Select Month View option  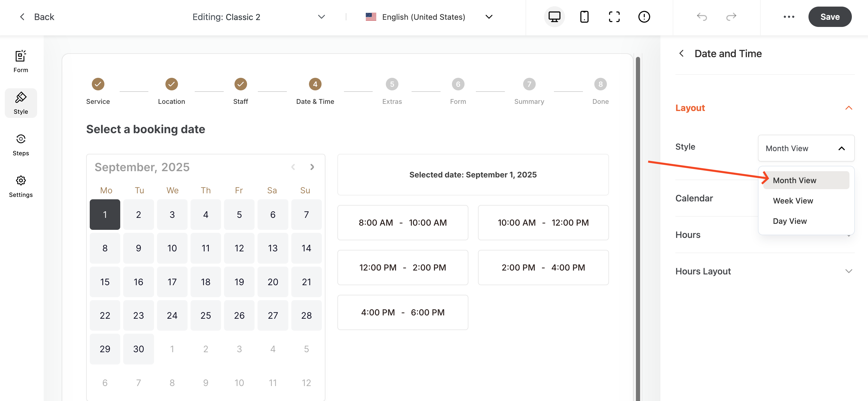pos(806,180)
